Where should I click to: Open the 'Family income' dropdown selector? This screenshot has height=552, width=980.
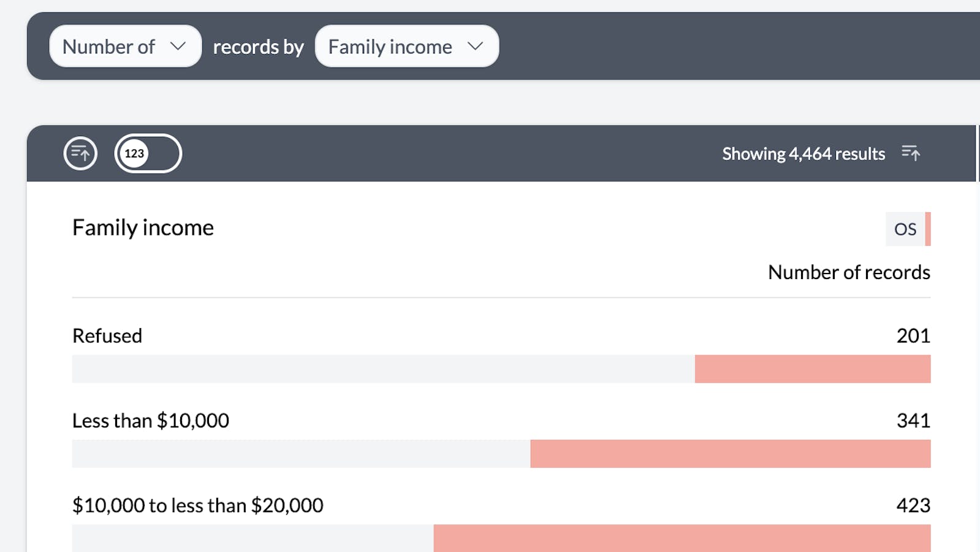[406, 47]
